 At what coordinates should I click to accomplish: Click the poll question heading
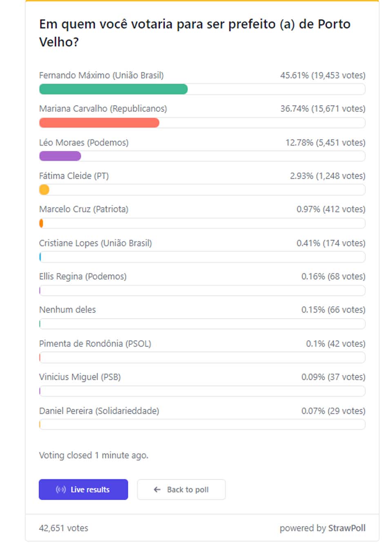click(194, 33)
